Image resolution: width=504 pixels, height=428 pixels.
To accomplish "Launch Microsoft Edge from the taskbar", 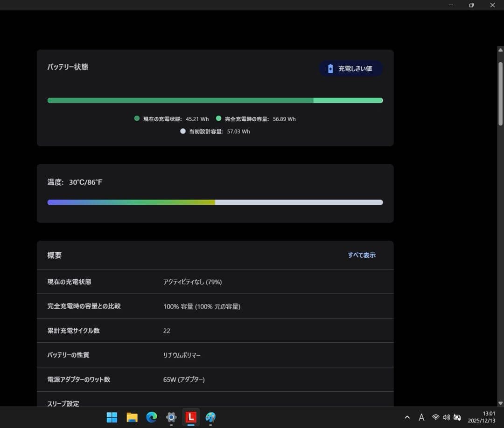I will (x=151, y=417).
